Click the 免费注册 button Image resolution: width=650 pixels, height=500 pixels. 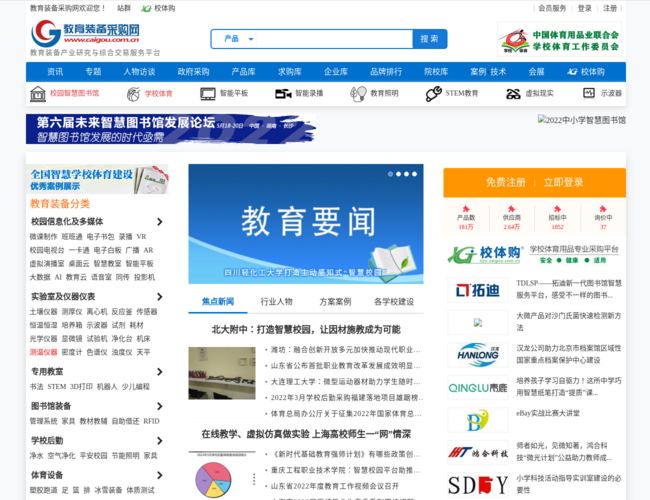505,182
